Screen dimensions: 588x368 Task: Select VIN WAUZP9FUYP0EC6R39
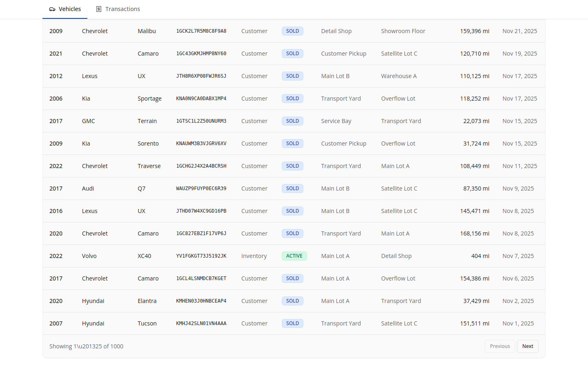[201, 188]
